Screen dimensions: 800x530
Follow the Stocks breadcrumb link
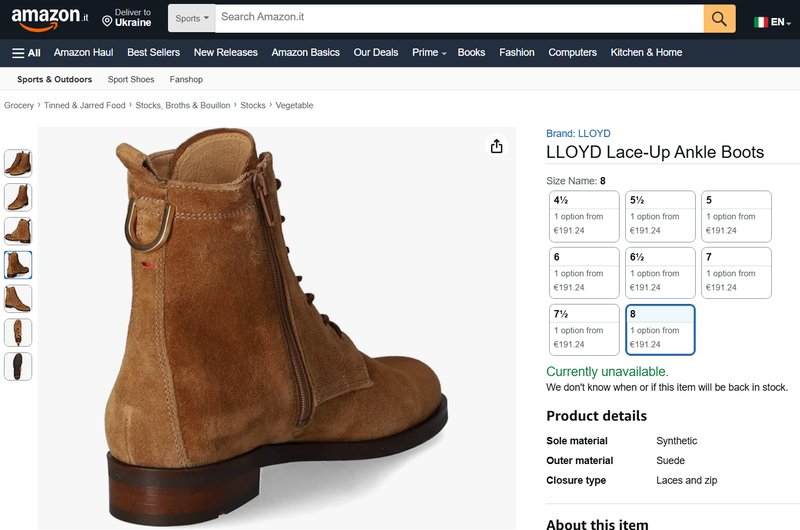(x=253, y=106)
